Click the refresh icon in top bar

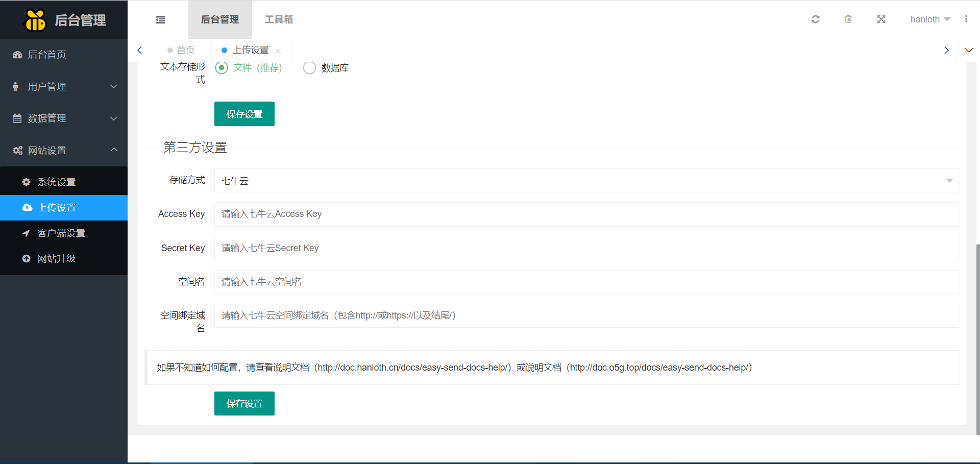(x=815, y=19)
